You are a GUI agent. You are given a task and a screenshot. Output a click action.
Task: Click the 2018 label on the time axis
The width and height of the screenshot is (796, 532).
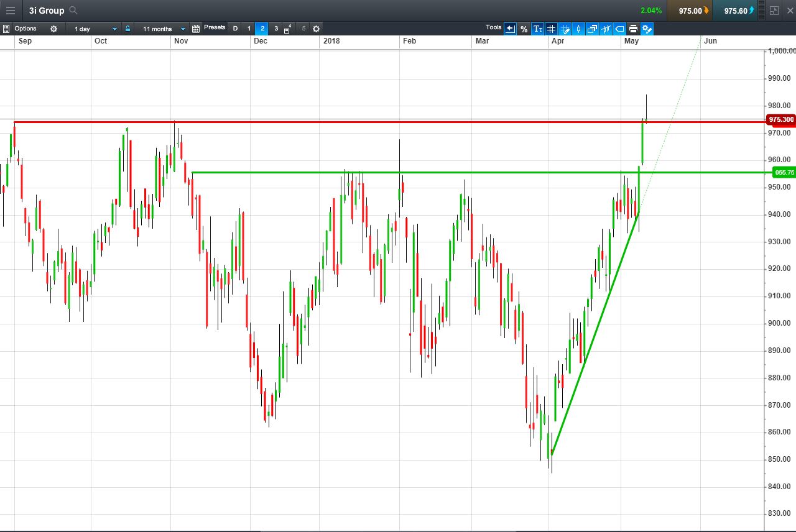pyautogui.click(x=331, y=41)
